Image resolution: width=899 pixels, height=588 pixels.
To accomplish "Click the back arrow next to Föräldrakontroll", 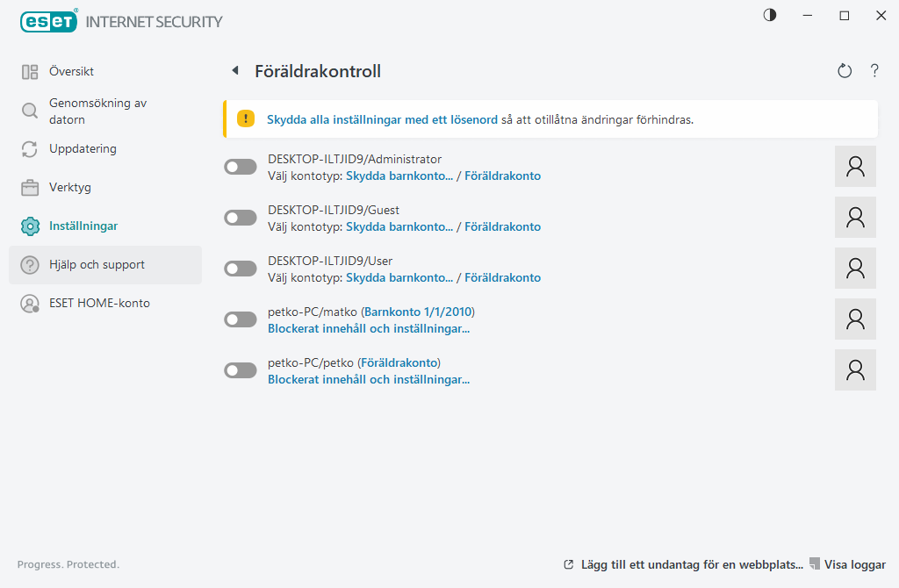I will [234, 70].
